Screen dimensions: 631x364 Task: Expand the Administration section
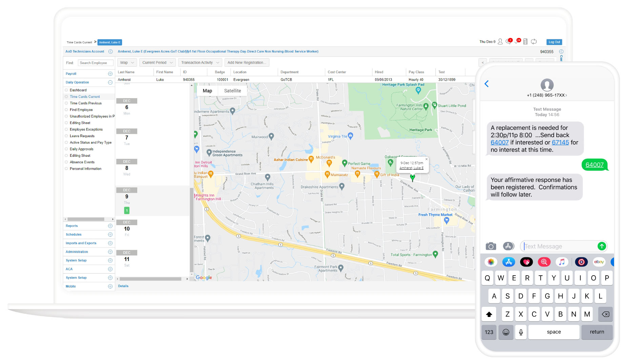point(110,252)
